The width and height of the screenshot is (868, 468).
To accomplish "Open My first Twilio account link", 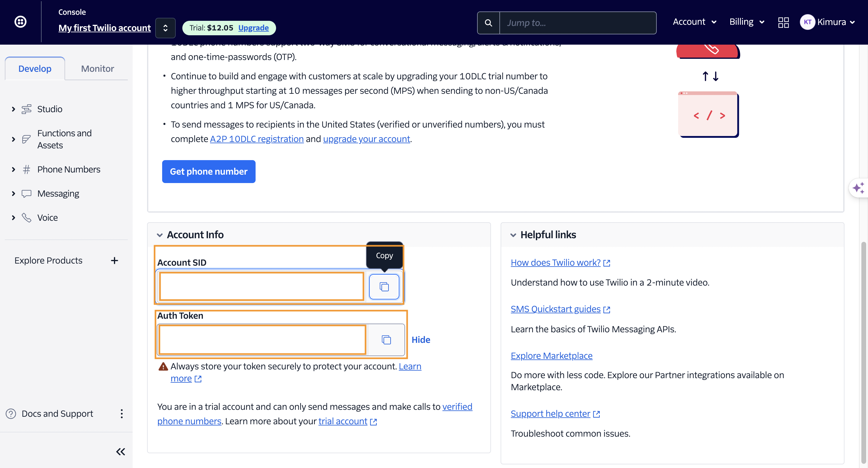I will click(x=105, y=28).
